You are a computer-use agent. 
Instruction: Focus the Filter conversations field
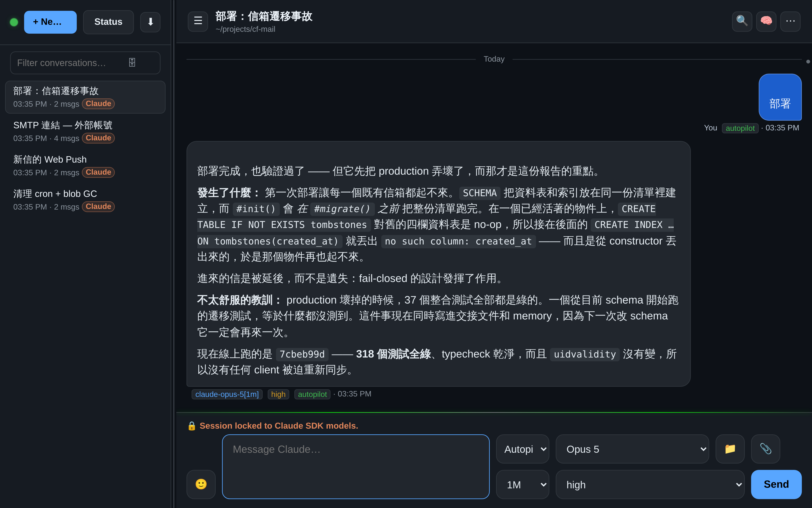point(85,63)
